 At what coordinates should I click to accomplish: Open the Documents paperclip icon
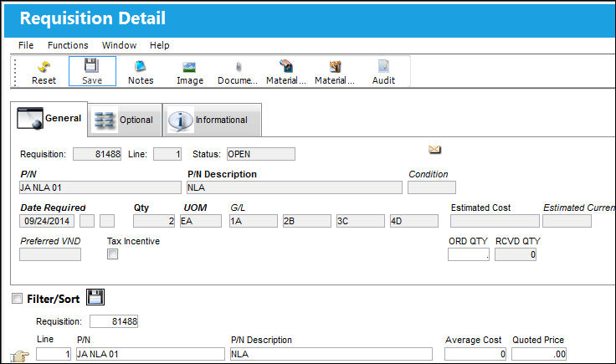click(x=238, y=72)
